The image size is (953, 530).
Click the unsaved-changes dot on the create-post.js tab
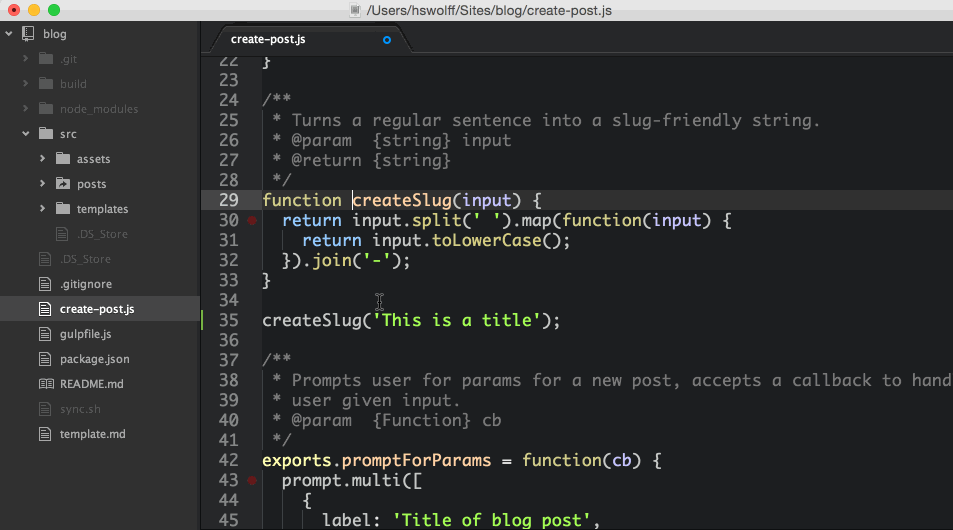pyautogui.click(x=387, y=40)
